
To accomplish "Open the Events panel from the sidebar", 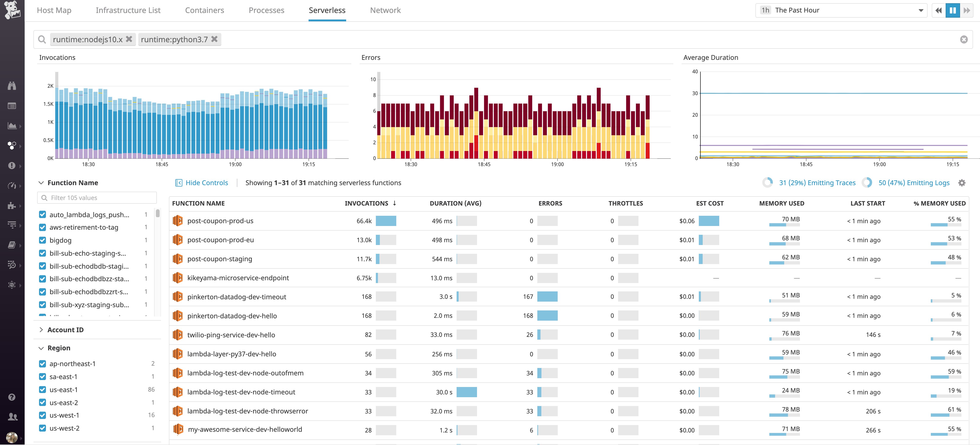I will [12, 105].
